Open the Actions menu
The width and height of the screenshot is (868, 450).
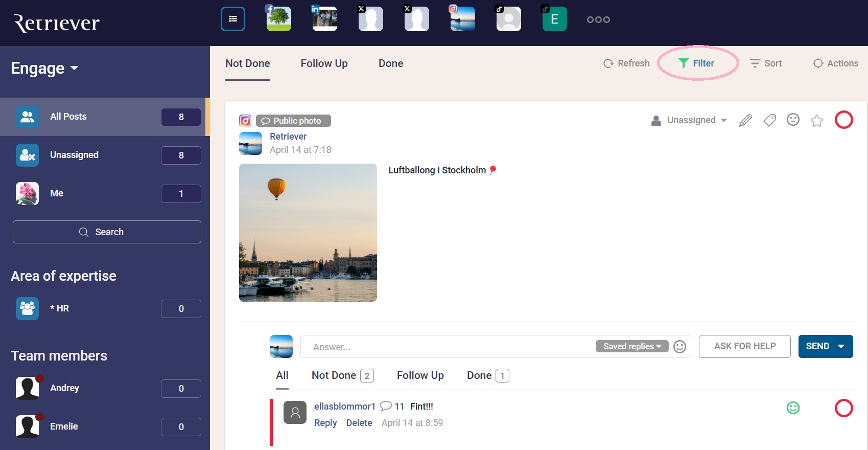836,63
